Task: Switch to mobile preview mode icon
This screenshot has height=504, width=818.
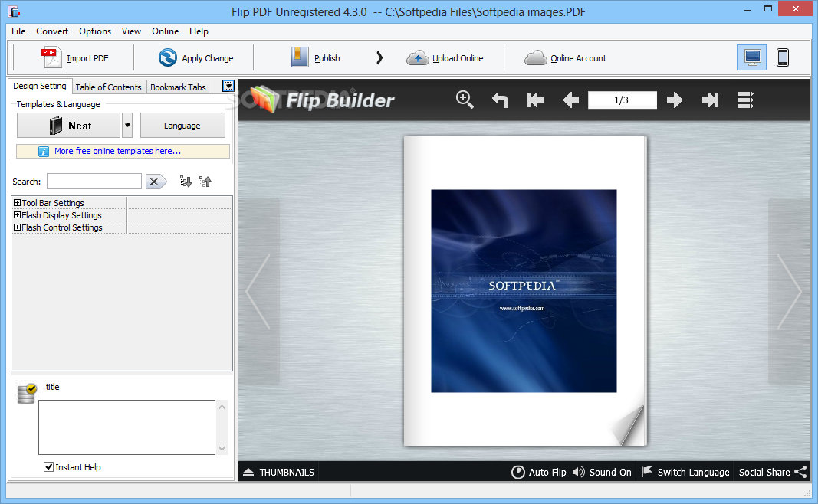Action: [x=783, y=57]
